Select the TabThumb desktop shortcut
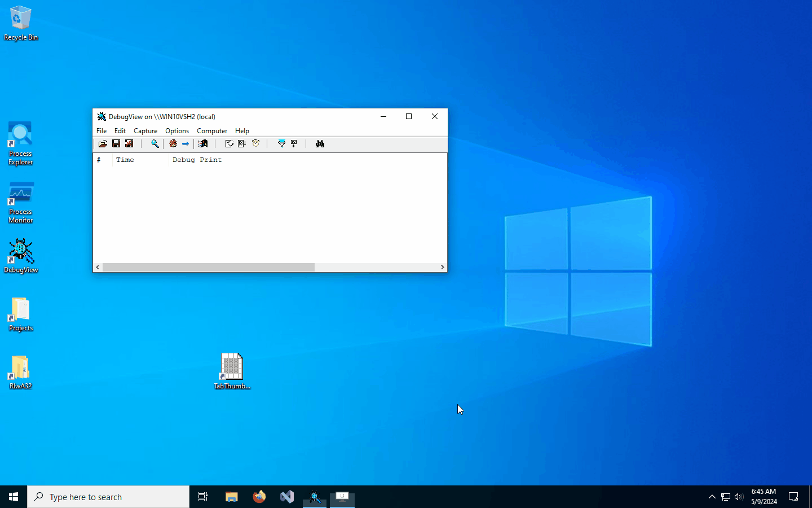 click(232, 371)
